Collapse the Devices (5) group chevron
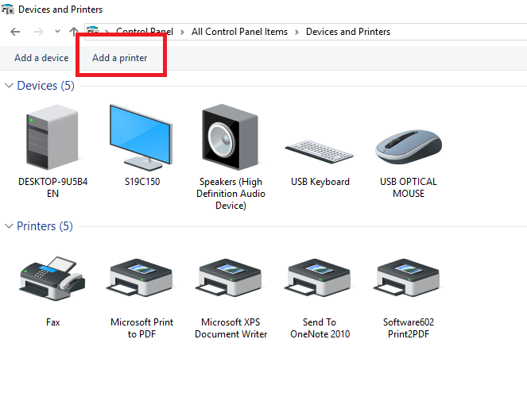 9,85
